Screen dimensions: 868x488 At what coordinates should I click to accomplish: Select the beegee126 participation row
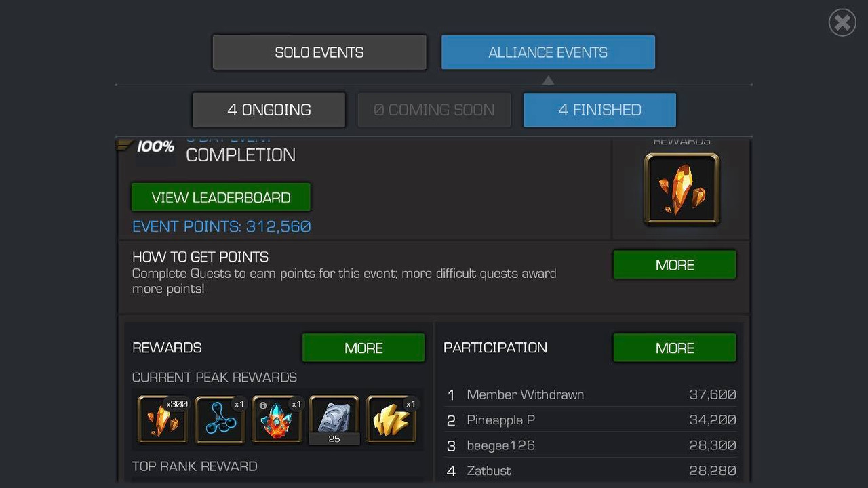tap(591, 445)
